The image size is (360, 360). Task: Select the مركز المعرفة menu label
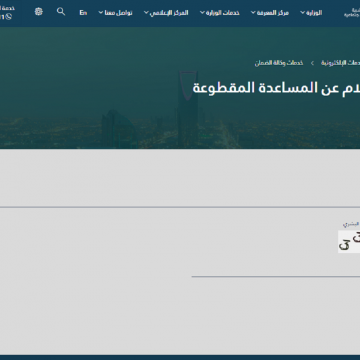tap(273, 13)
